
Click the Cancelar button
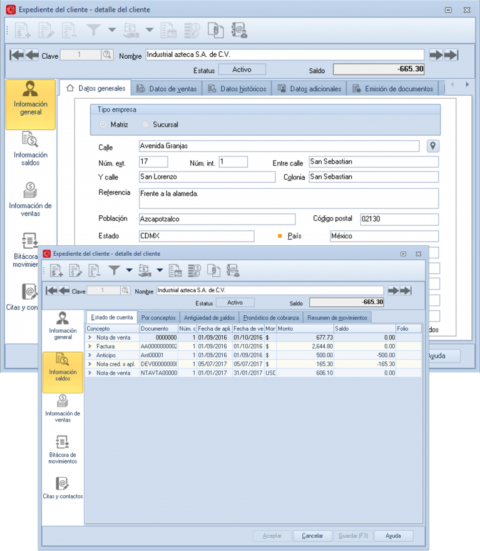pyautogui.click(x=312, y=536)
